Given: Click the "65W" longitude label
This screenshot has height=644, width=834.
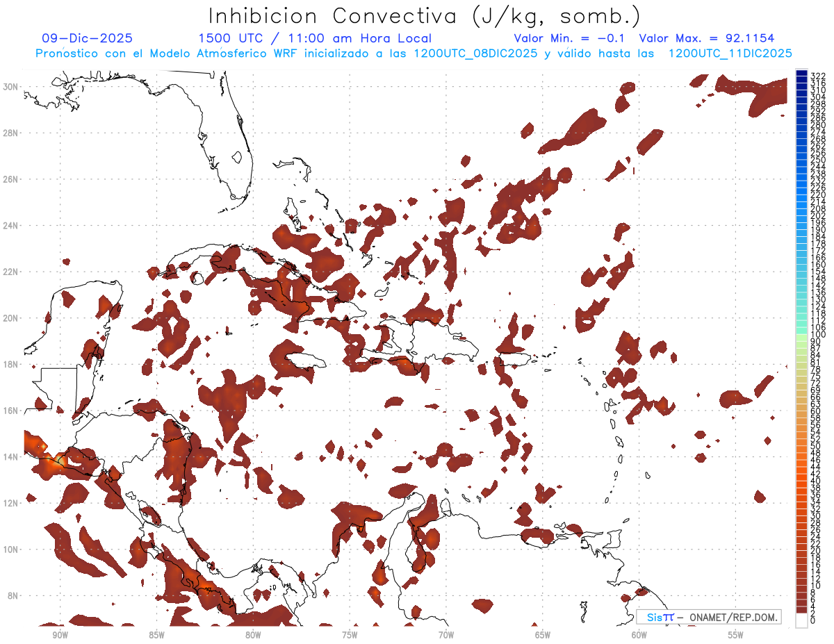Looking at the screenshot, I should coord(543,635).
